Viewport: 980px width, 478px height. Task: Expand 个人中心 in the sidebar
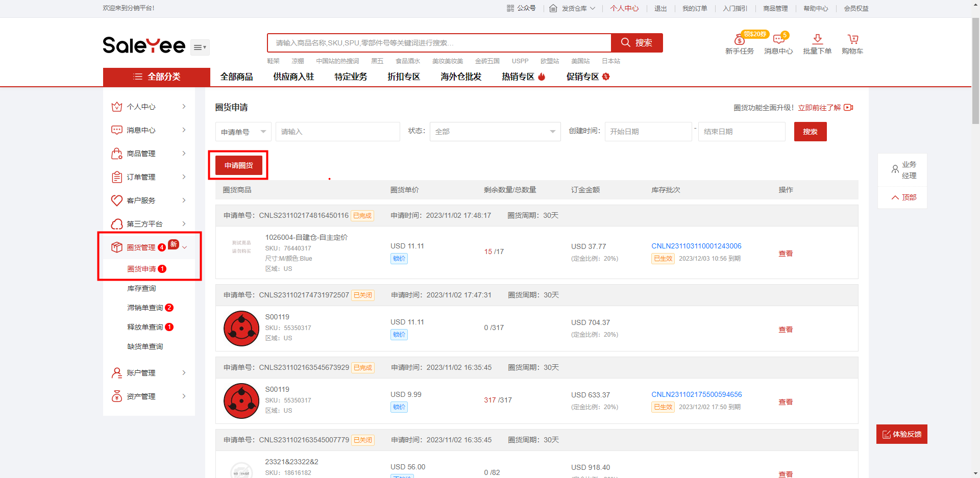coord(149,107)
